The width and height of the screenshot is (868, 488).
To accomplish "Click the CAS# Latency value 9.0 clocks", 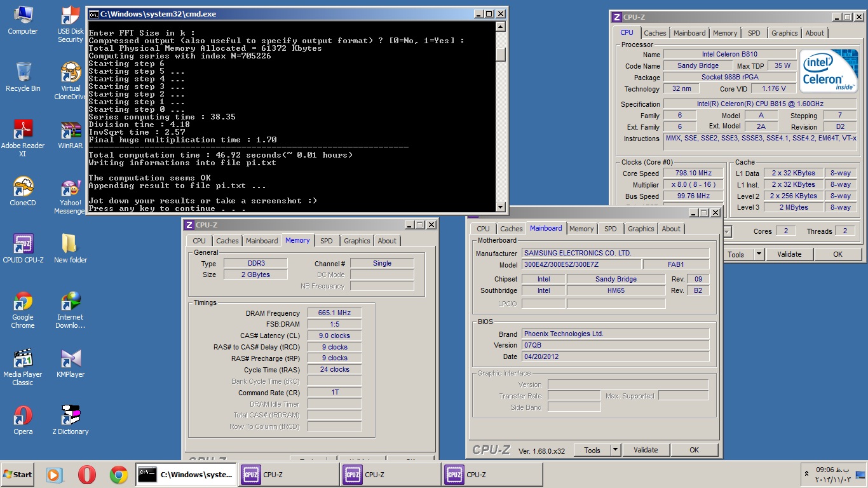I will click(334, 335).
